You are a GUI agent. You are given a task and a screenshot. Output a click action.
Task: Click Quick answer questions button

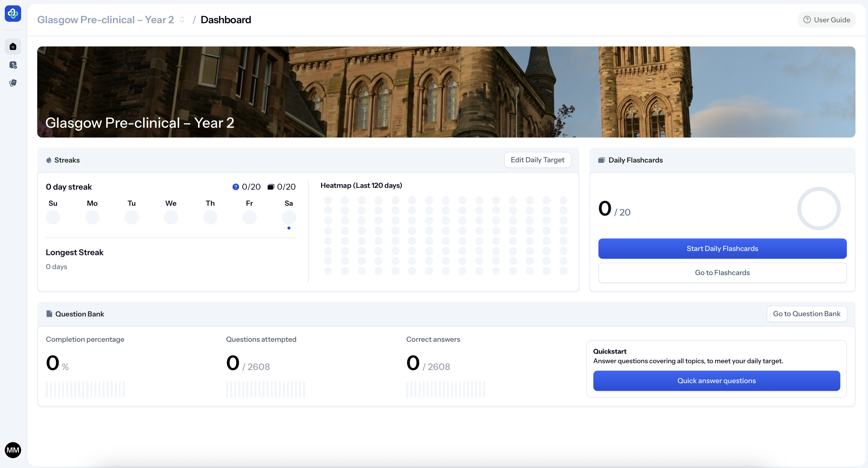click(716, 381)
